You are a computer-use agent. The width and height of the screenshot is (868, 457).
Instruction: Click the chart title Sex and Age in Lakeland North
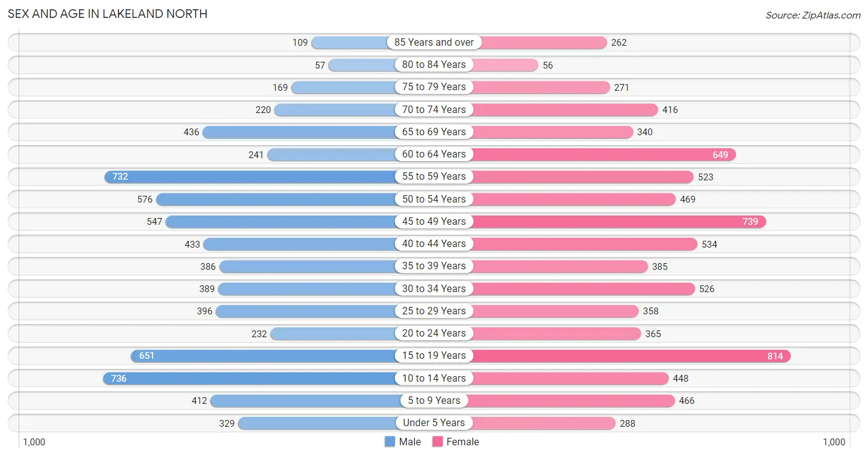pos(107,14)
